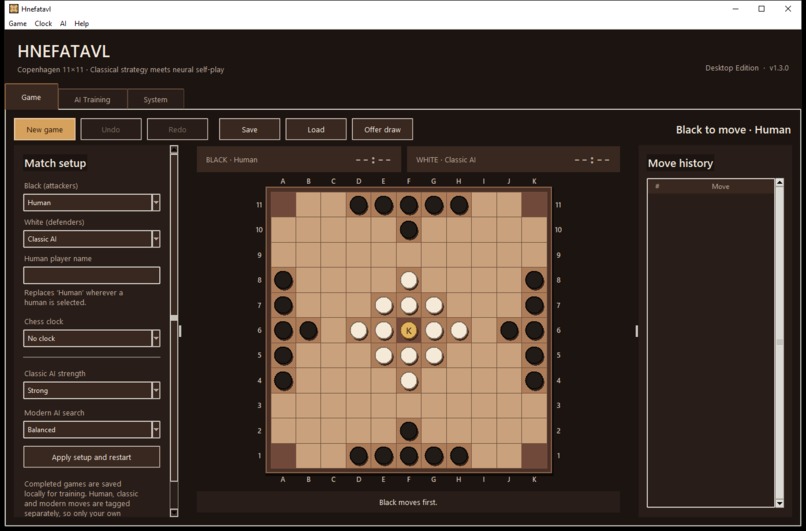
Task: Select the black attacker on B6
Action: (308, 331)
